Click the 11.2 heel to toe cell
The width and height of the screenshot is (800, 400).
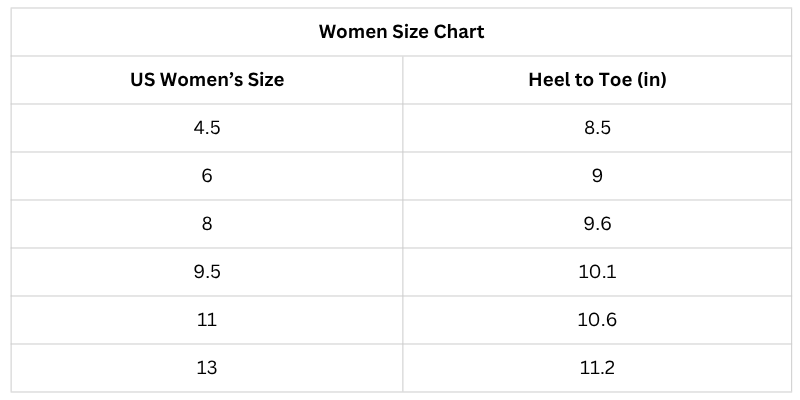click(597, 368)
